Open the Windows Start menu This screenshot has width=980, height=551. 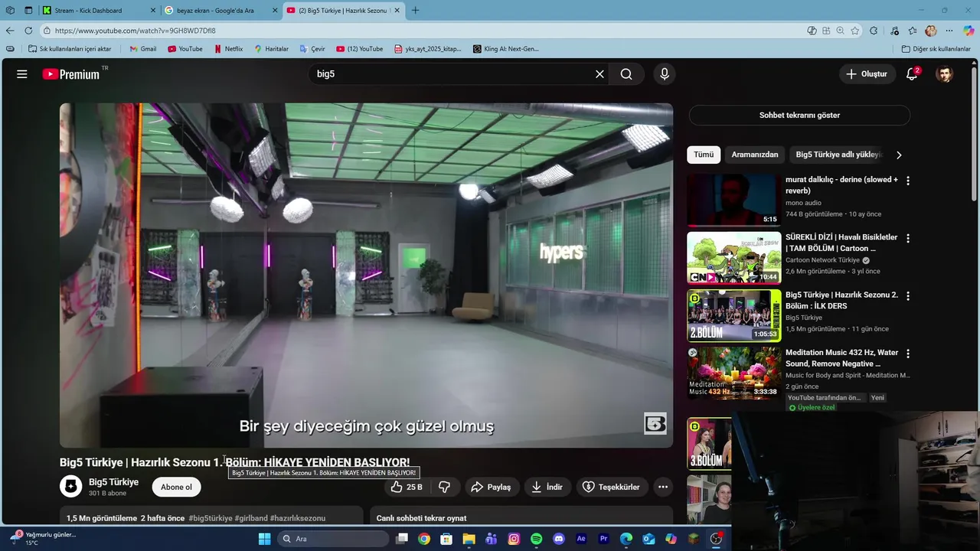tap(264, 539)
